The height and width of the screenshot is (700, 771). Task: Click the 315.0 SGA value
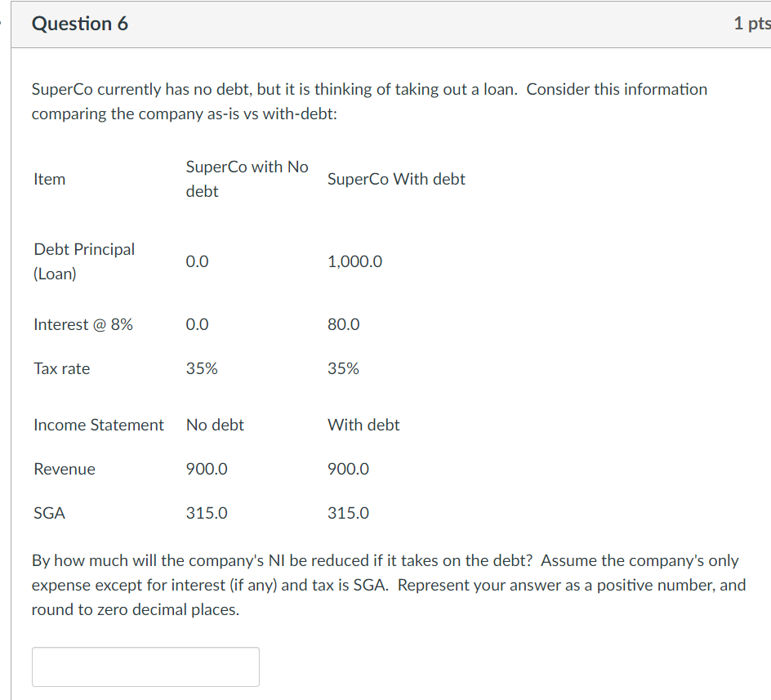click(x=206, y=513)
